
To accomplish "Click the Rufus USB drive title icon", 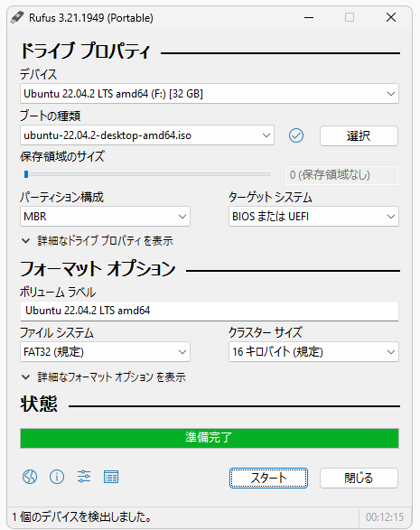I will coord(17,17).
